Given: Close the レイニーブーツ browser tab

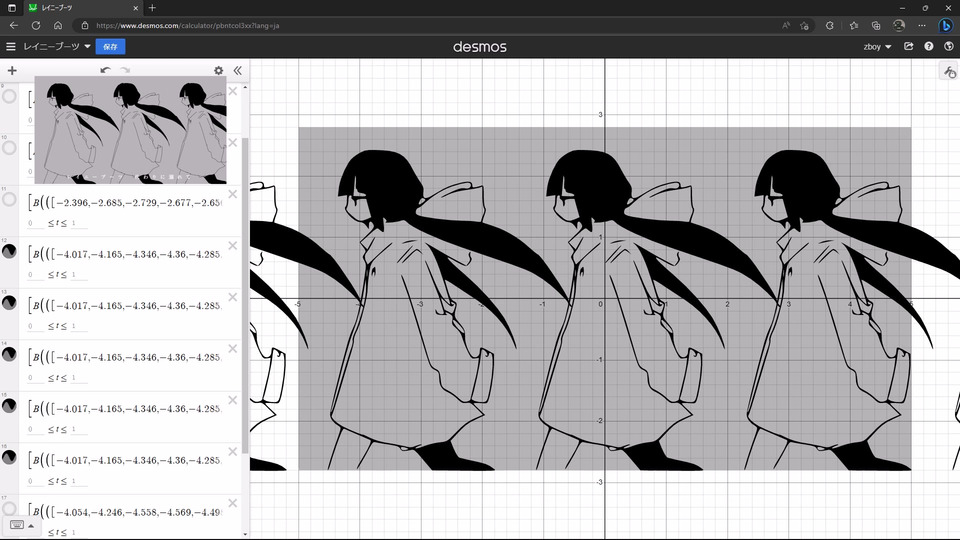Looking at the screenshot, I should (x=136, y=8).
